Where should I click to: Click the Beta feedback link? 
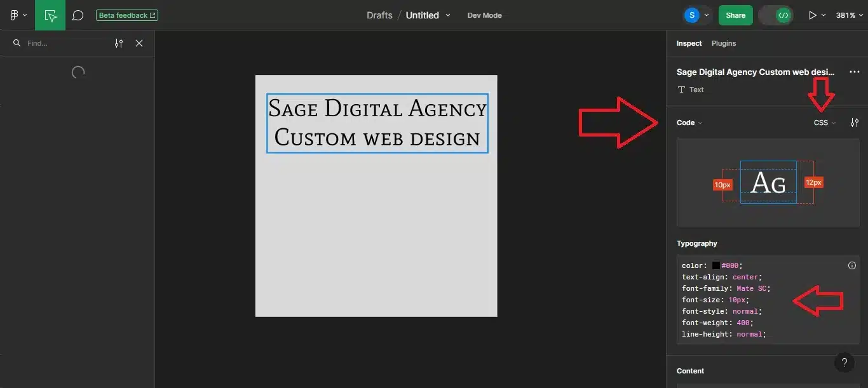click(127, 15)
